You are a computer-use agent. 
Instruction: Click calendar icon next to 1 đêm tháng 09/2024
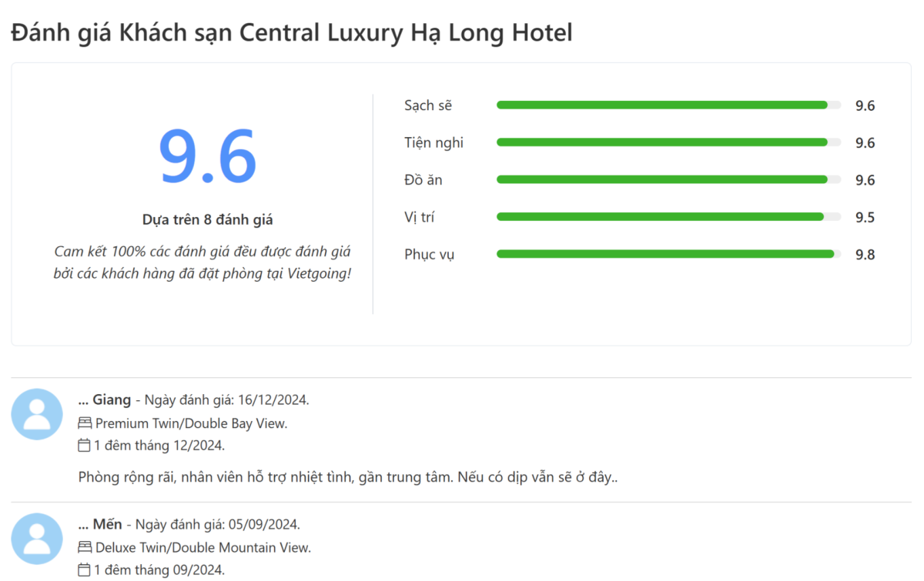coord(85,569)
